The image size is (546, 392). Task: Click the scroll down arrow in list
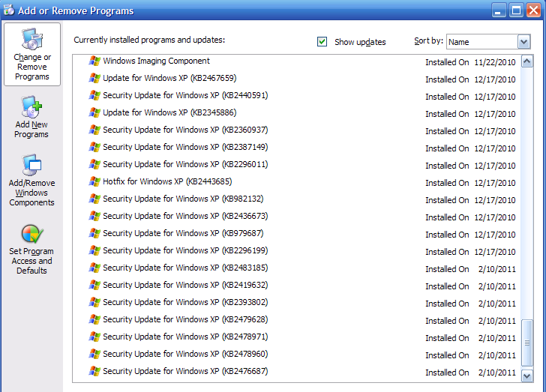coord(527,376)
